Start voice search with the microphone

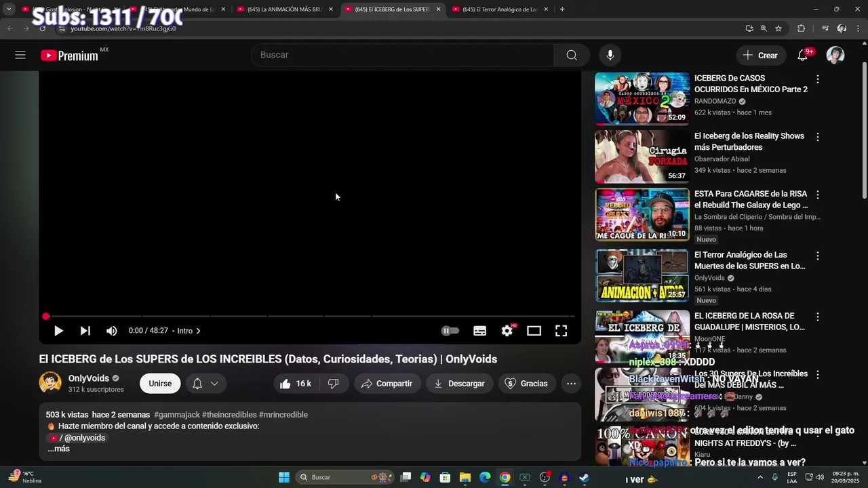(x=610, y=55)
